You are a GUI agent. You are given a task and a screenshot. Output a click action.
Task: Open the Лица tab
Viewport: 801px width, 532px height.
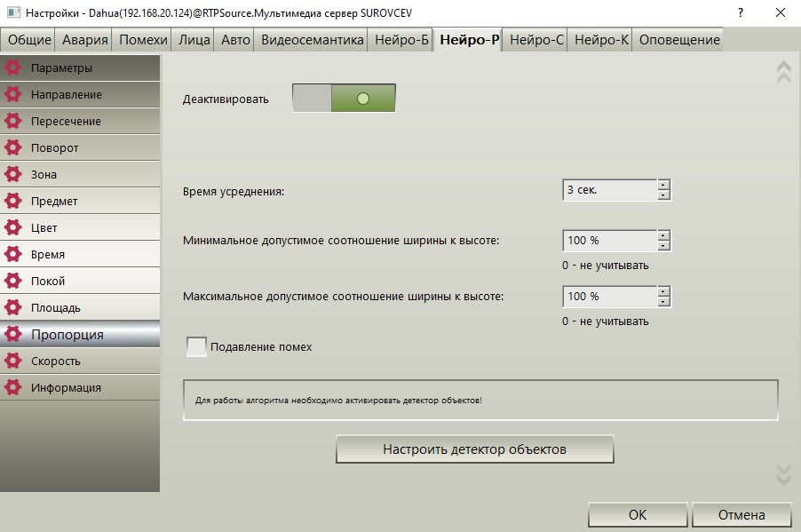[x=194, y=39]
